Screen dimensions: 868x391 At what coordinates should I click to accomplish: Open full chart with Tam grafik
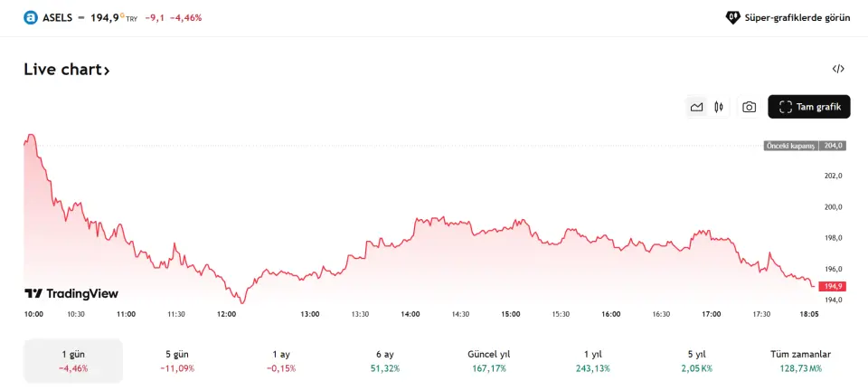(808, 107)
